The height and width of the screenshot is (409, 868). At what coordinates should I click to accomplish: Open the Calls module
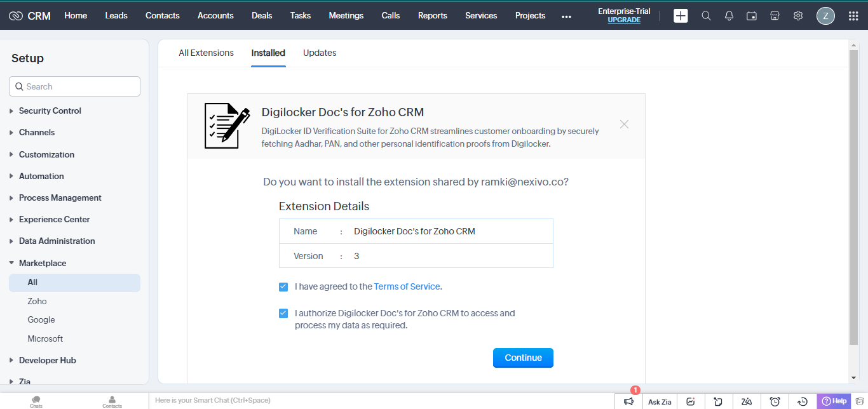coord(391,16)
